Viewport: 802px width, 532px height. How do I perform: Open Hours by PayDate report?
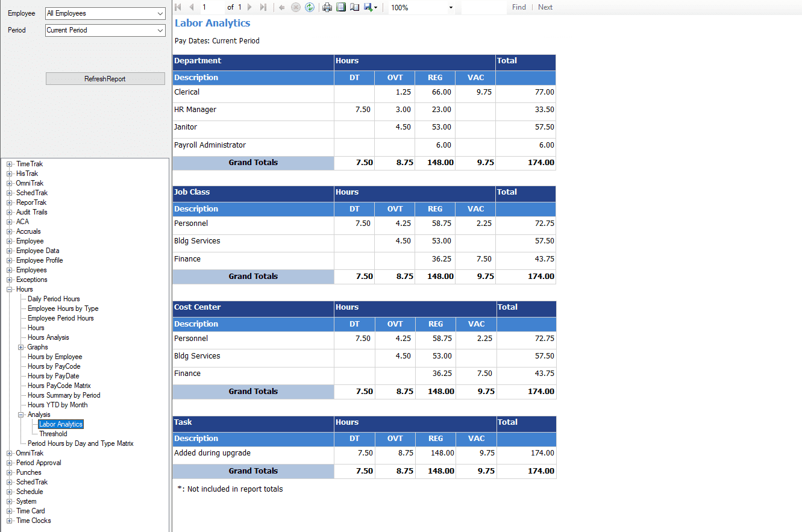(53, 376)
